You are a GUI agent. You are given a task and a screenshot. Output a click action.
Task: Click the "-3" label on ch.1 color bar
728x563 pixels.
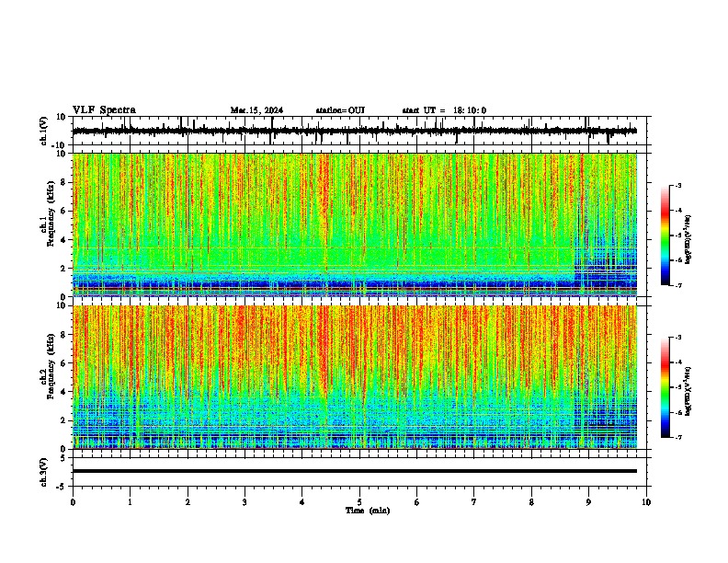click(678, 185)
